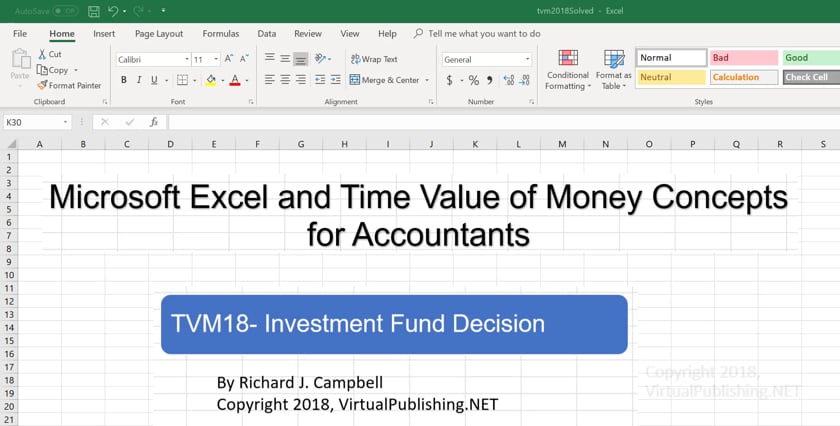Viewport: 840px width, 426px height.
Task: Click the Copy button
Action: [52, 70]
